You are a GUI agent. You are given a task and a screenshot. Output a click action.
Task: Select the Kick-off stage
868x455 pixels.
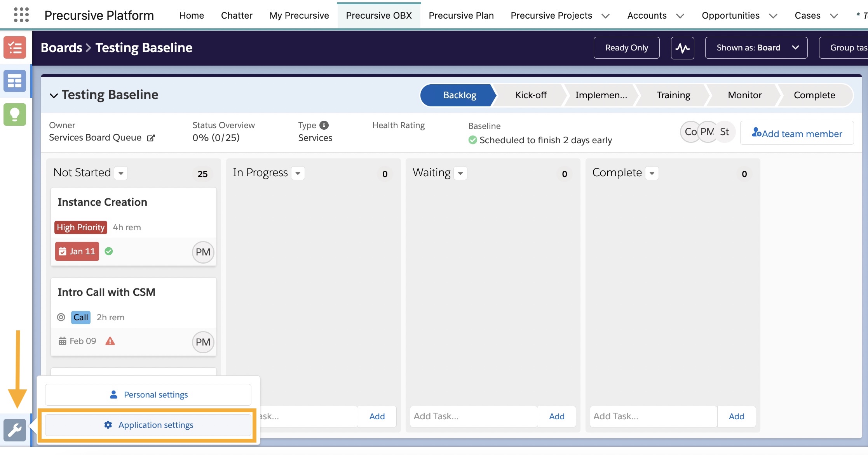[531, 95]
